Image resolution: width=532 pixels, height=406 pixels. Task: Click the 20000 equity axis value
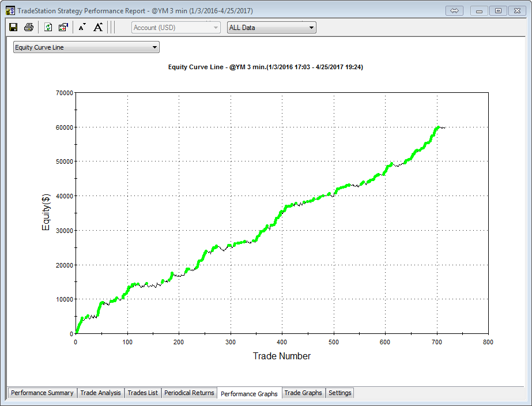[65, 265]
